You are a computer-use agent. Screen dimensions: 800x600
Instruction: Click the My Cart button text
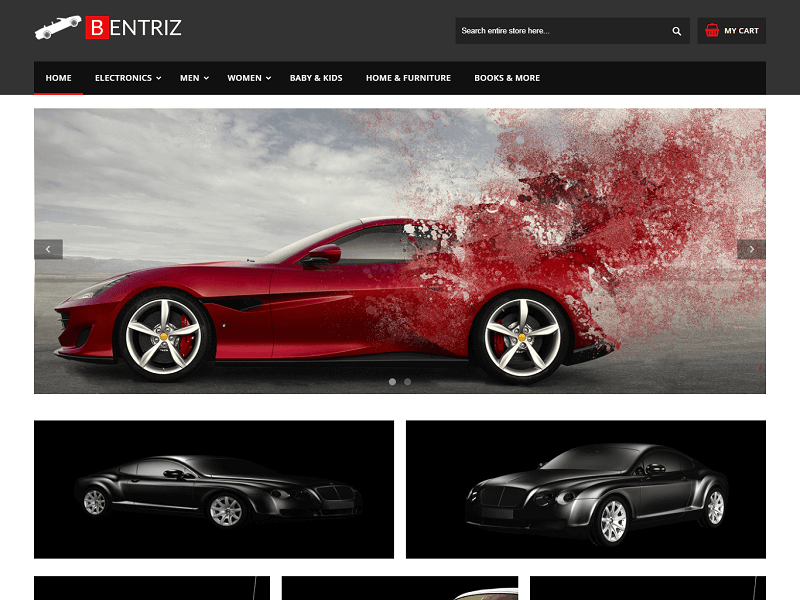[x=741, y=31]
